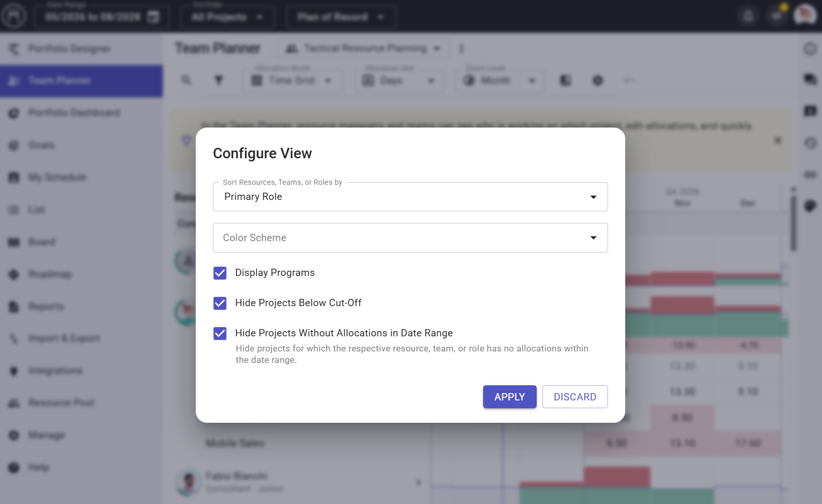Image resolution: width=822 pixels, height=504 pixels.
Task: Select the Team Planner sidebar item
Action: click(81, 81)
